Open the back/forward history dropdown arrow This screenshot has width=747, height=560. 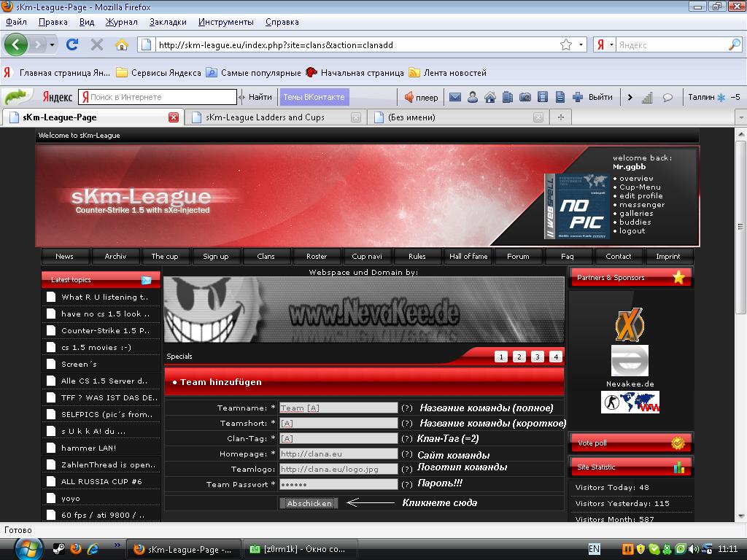click(52, 44)
